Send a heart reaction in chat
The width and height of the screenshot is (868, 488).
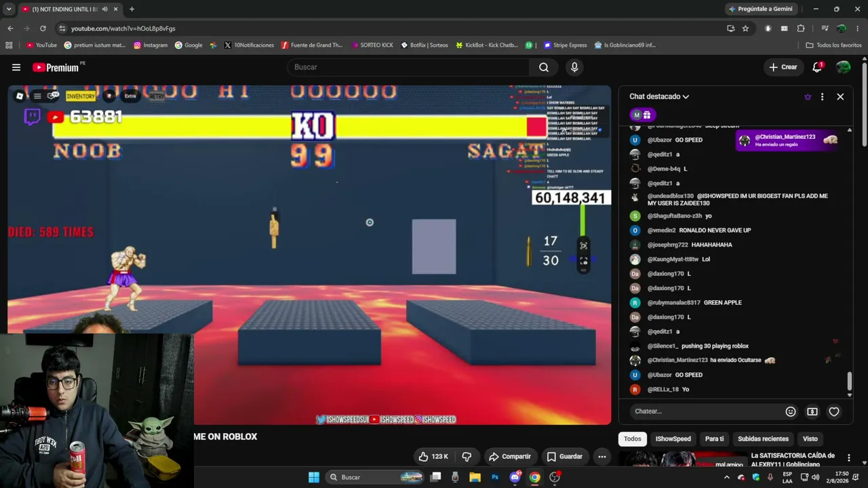(x=834, y=411)
